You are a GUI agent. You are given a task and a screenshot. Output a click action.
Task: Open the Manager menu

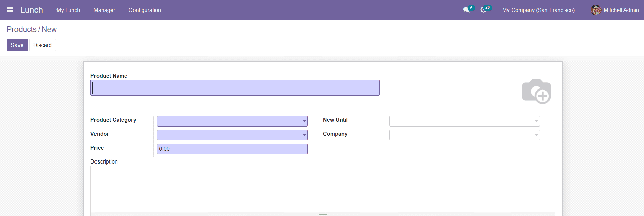pyautogui.click(x=104, y=10)
